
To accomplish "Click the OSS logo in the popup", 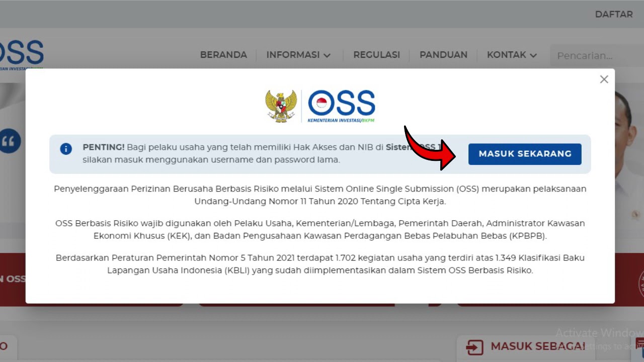I will (342, 106).
